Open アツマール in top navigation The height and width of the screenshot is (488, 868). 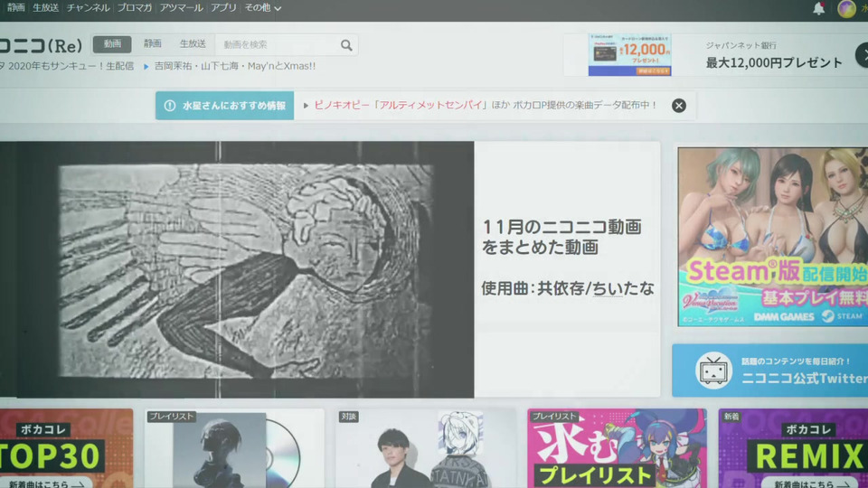click(181, 8)
